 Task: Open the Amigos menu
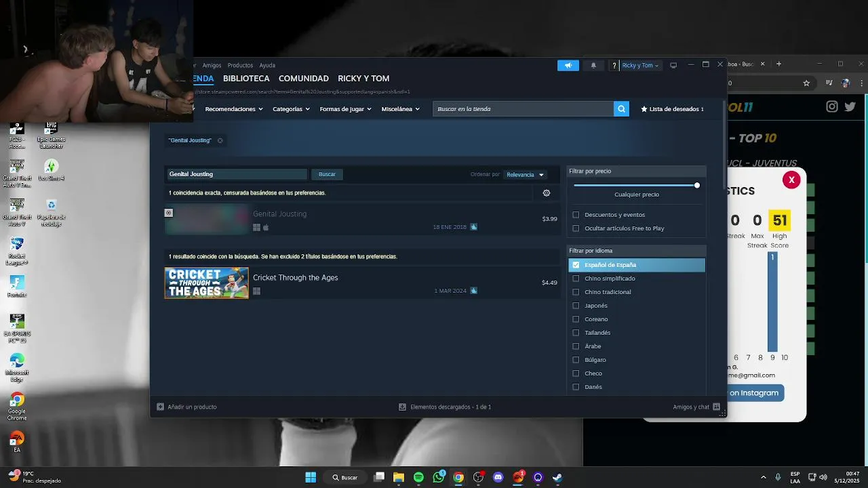[212, 66]
